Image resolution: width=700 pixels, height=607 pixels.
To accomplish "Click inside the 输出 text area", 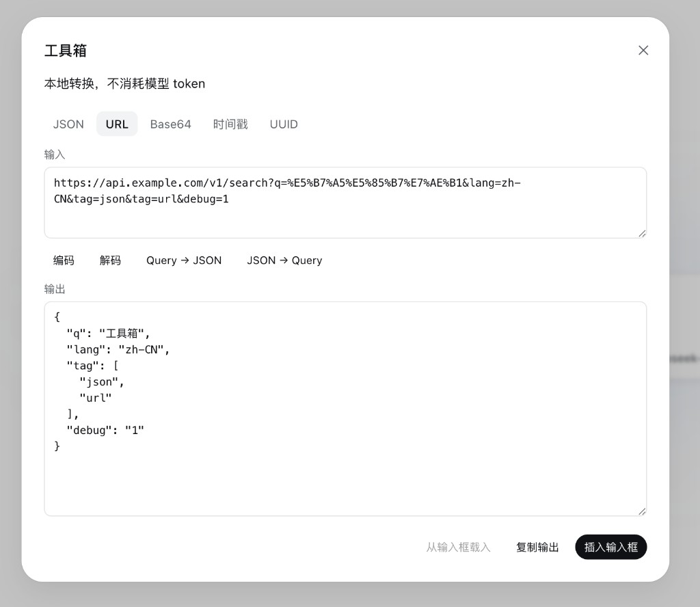I will (345, 409).
